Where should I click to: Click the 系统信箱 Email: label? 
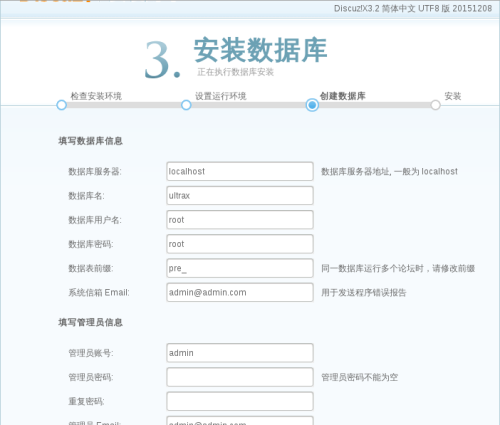(99, 292)
